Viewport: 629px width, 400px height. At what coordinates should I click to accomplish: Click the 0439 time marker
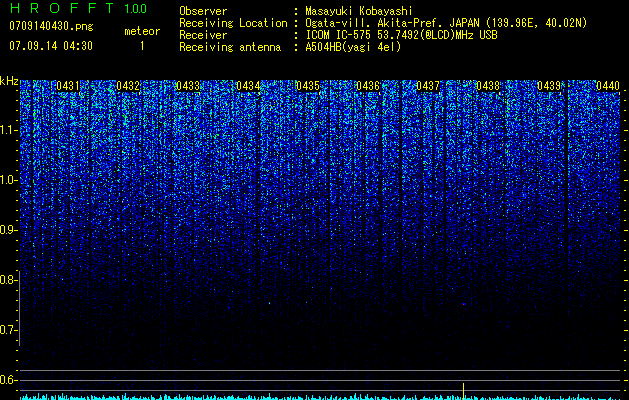pyautogui.click(x=549, y=86)
